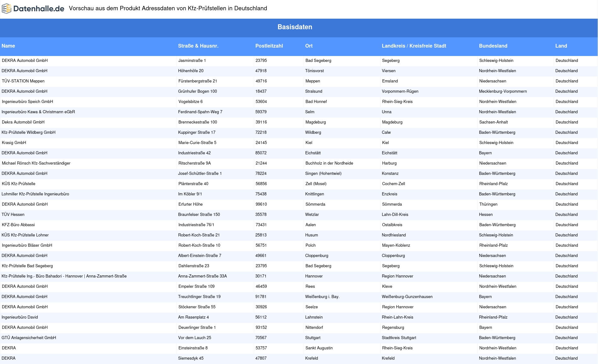Click the TÜV Hessen name cell
This screenshot has height=364, width=598.
(x=13, y=214)
